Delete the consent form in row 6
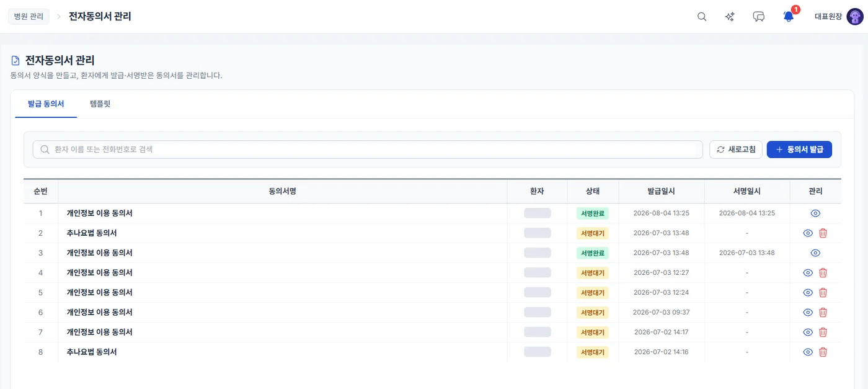 point(823,313)
